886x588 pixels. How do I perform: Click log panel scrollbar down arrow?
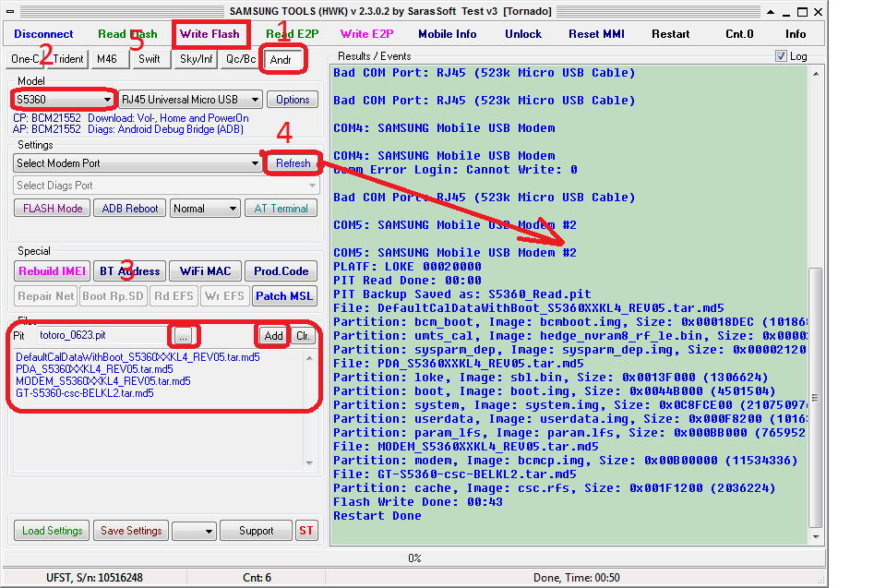[816, 536]
